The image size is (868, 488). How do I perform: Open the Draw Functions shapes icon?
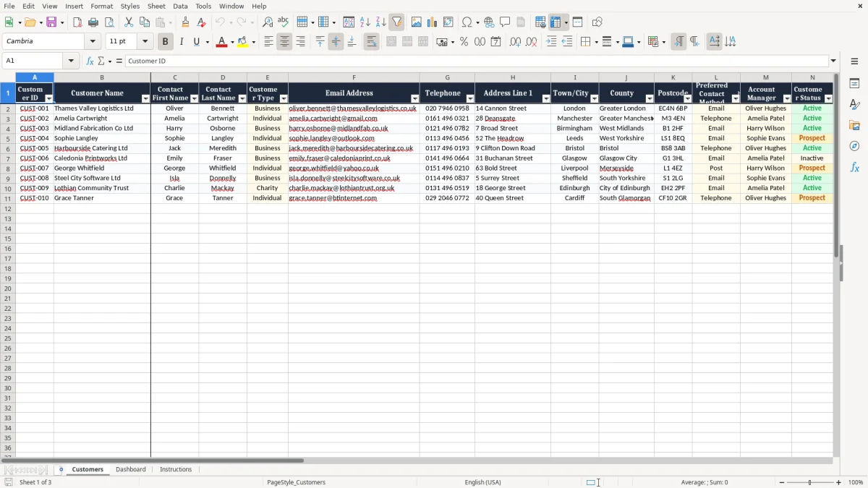597,22
